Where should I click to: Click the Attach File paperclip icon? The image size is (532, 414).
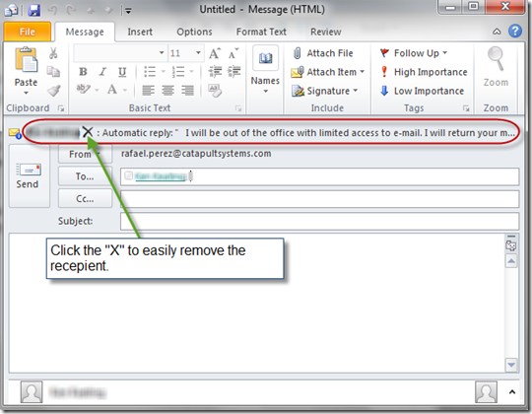tap(297, 53)
